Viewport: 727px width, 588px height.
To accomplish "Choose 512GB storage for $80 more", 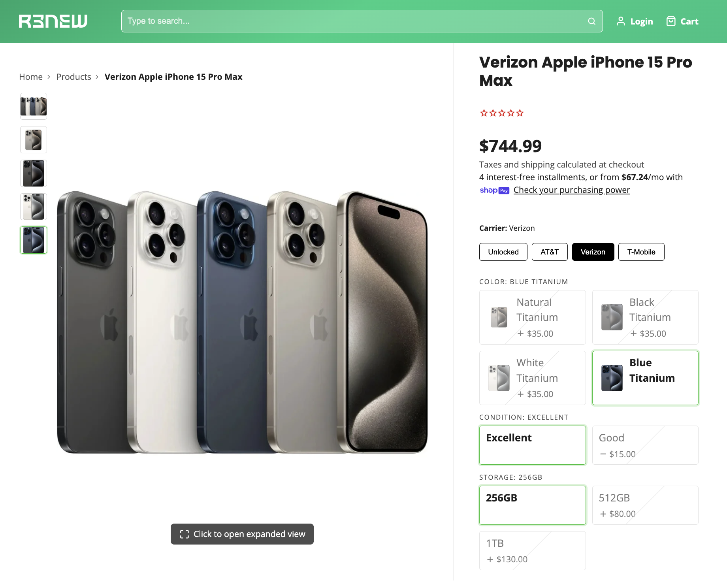I will (x=645, y=505).
